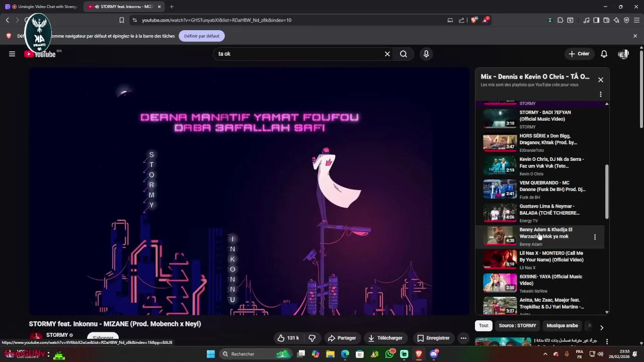Click the share icon in address bar

(461, 20)
